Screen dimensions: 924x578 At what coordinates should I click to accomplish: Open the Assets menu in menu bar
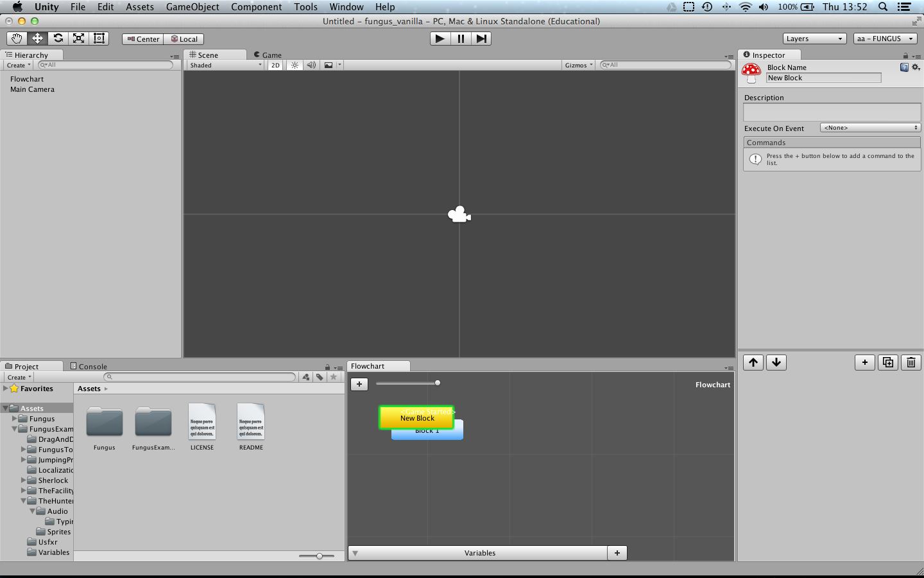tap(140, 7)
